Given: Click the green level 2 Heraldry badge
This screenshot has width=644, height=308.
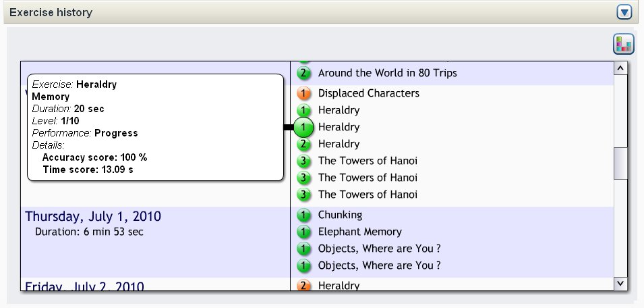Looking at the screenshot, I should click(304, 144).
